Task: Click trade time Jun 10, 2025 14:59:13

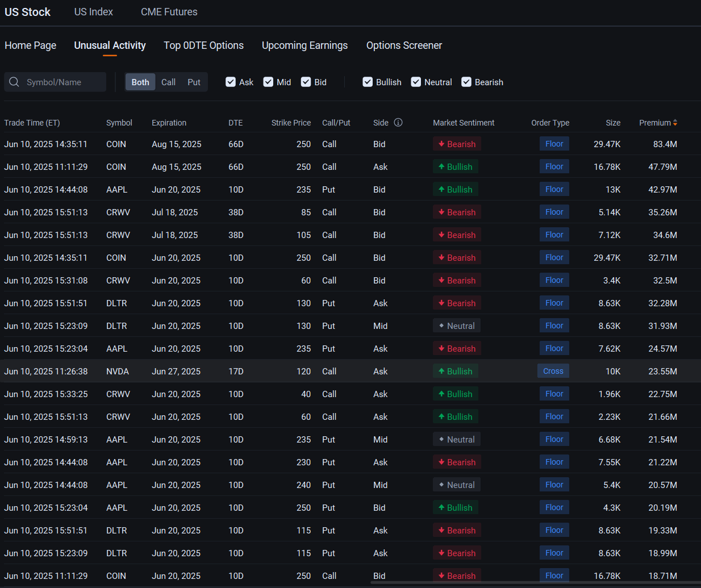Action: coord(46,440)
